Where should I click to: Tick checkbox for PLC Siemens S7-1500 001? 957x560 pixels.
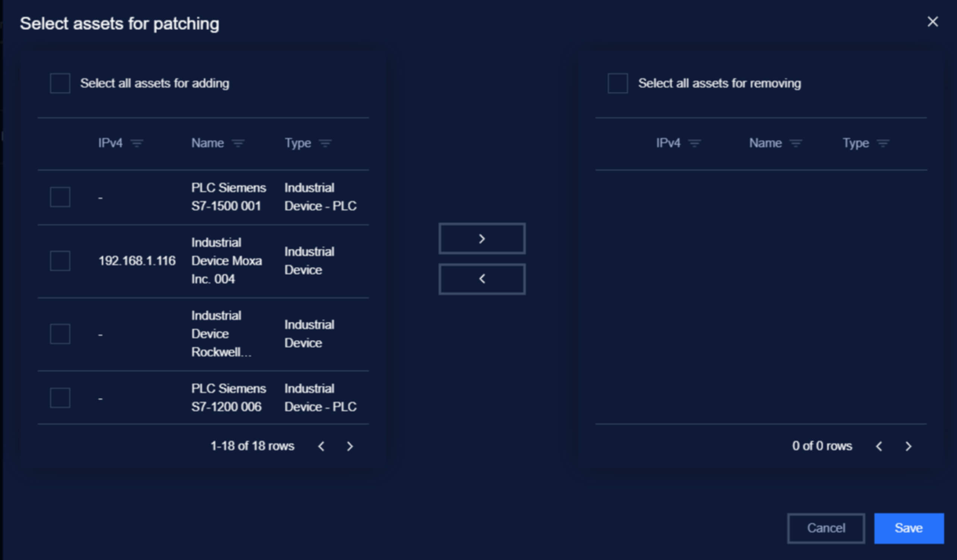coord(60,197)
